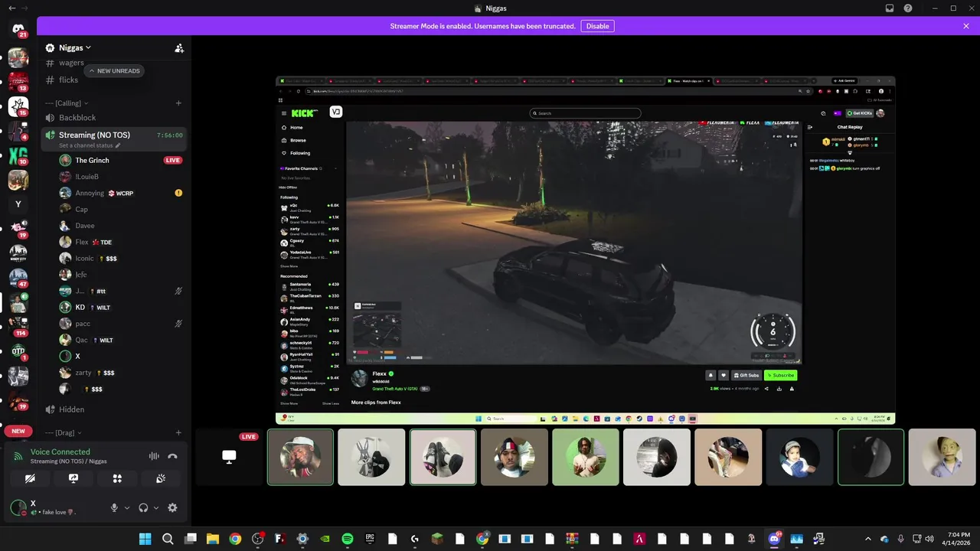The image size is (980, 551).
Task: Open File Explorer from the taskbar
Action: click(x=213, y=539)
